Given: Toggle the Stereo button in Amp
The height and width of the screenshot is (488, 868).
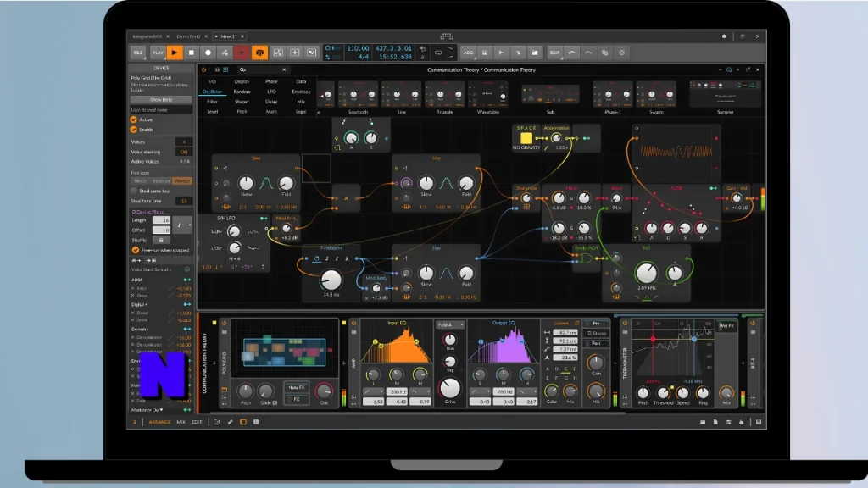Looking at the screenshot, I should (596, 334).
